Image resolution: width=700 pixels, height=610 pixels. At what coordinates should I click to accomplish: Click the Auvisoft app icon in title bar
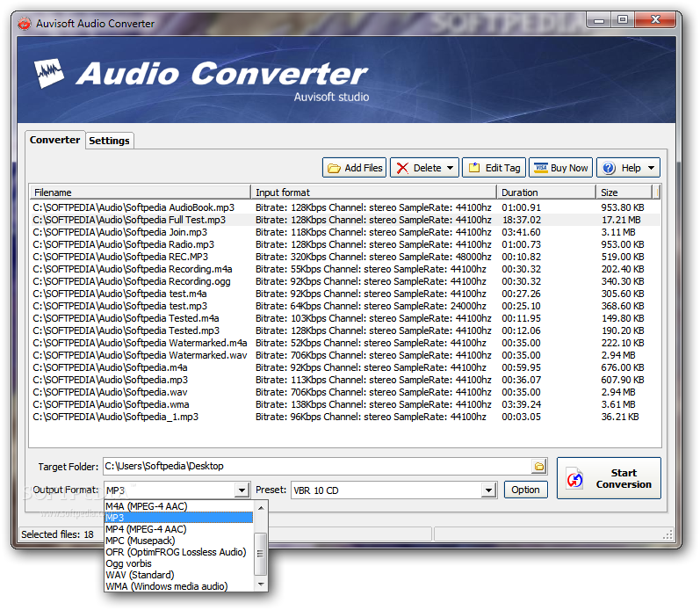click(x=25, y=23)
